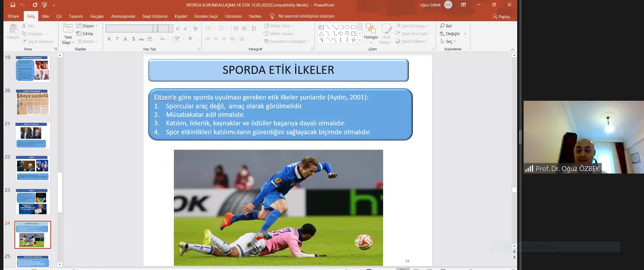Pick the star shape from shapes gallery

tap(354, 40)
